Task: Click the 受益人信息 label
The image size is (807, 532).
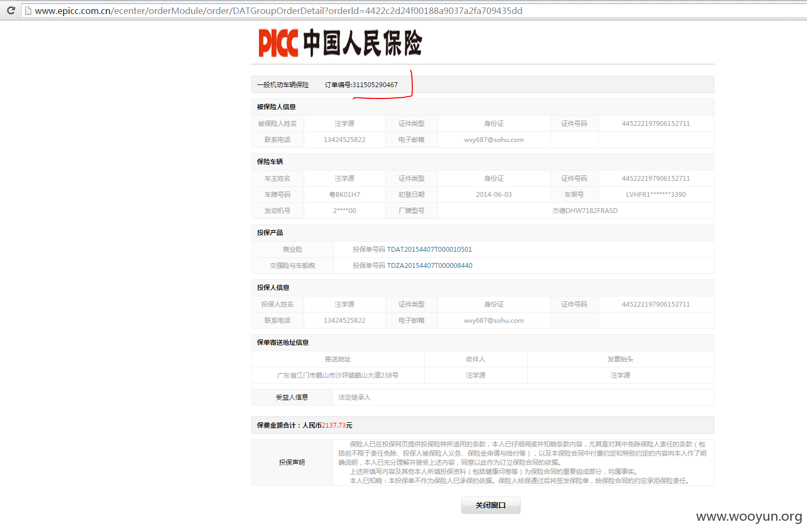Action: click(x=292, y=398)
